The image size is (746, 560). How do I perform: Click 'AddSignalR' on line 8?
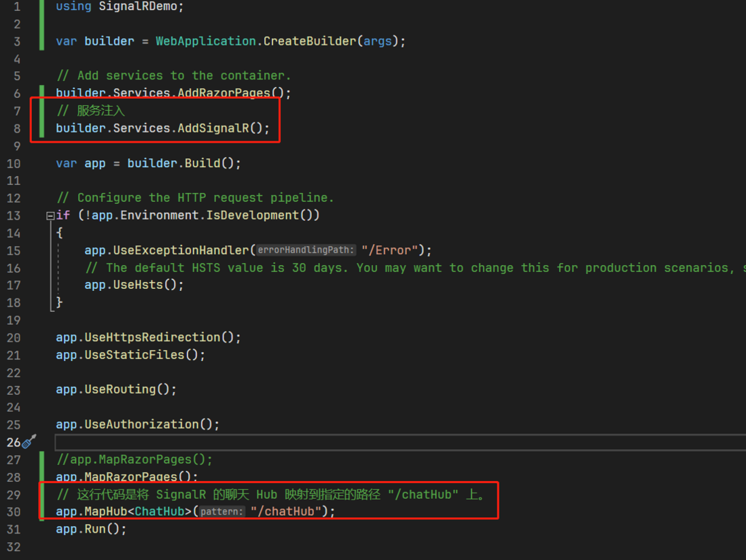213,128
